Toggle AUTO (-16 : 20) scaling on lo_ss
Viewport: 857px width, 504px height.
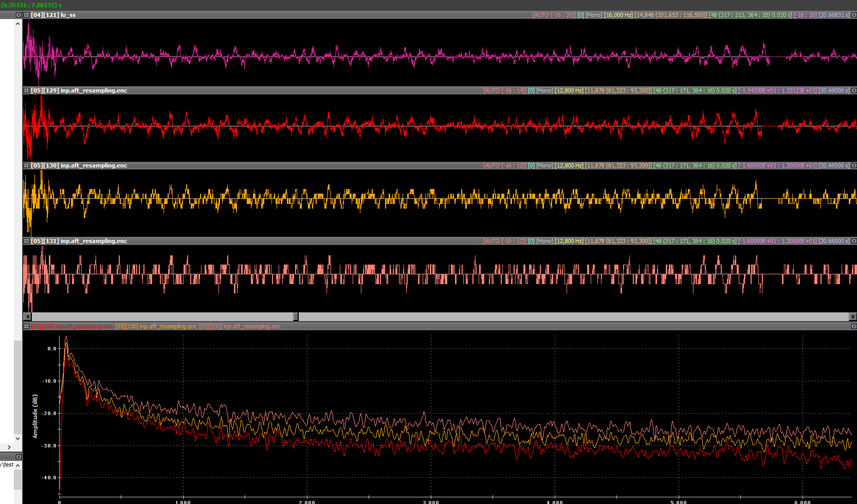pos(554,15)
